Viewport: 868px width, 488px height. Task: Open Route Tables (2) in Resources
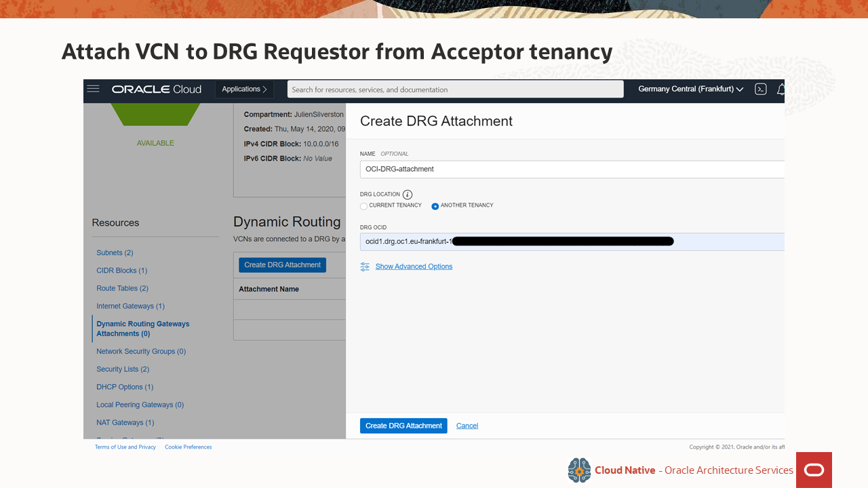click(x=122, y=288)
